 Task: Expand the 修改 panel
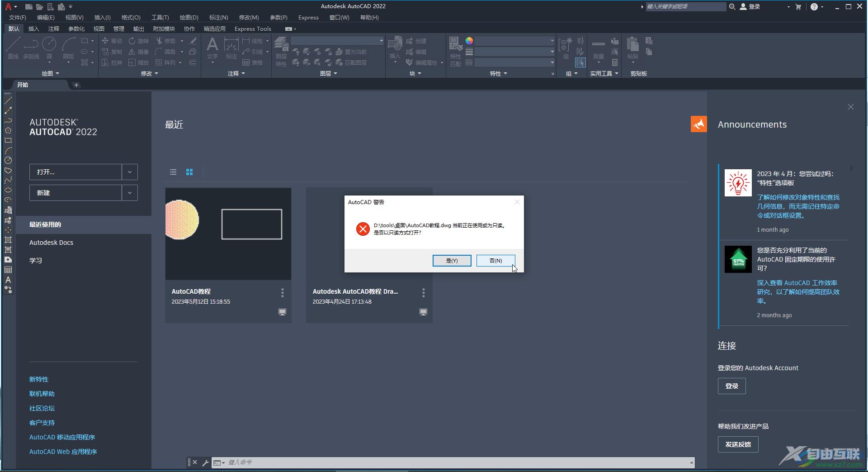click(150, 73)
